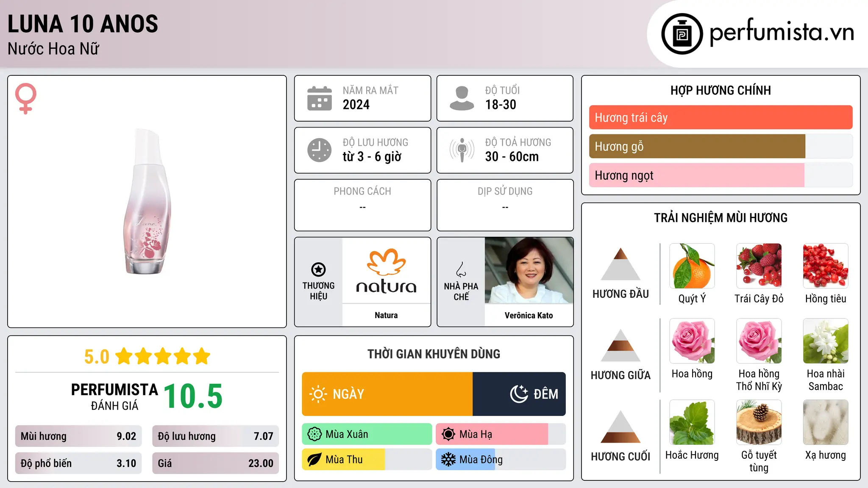Click the snowflake icon for Mùa Đông
Image resolution: width=868 pixels, height=488 pixels.
tap(448, 460)
